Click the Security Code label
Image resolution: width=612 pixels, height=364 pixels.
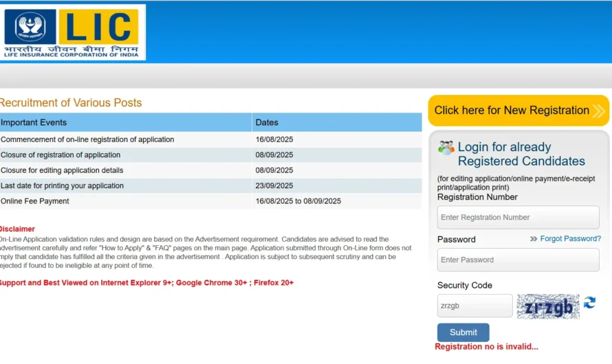pos(464,285)
